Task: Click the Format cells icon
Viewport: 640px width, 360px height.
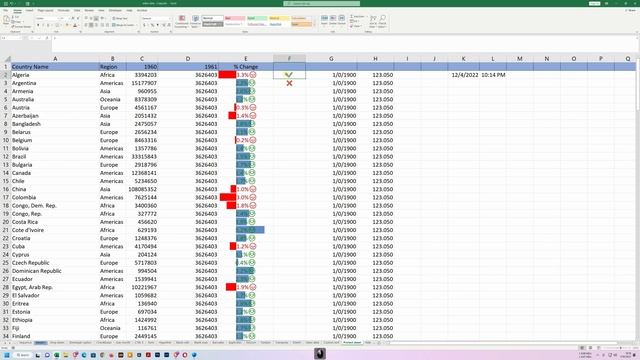Action: [342, 20]
